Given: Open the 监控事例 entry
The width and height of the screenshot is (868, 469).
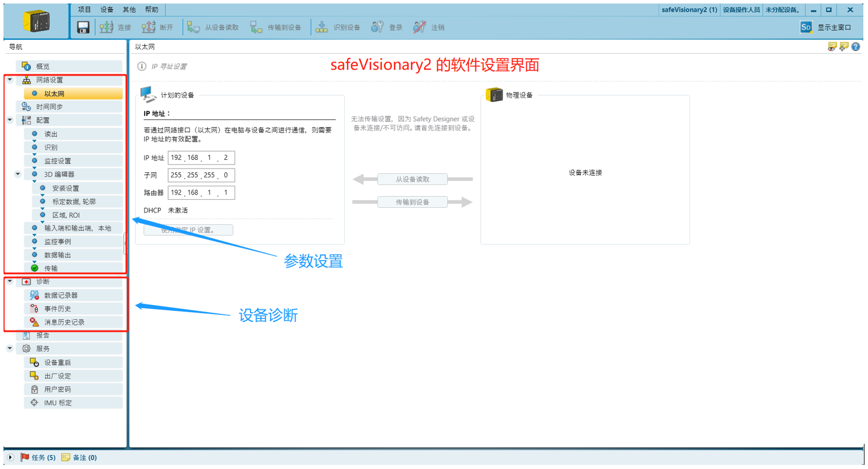Looking at the screenshot, I should 73,241.
